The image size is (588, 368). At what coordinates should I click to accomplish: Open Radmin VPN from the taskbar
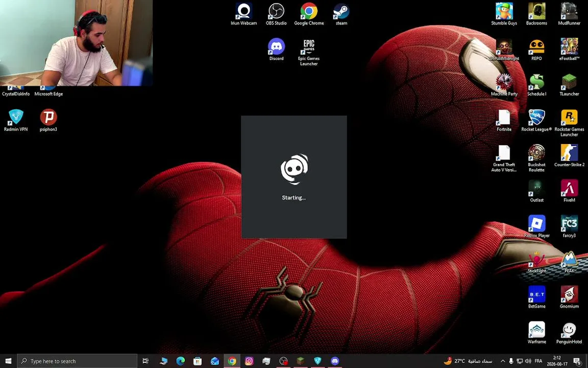[x=317, y=361]
